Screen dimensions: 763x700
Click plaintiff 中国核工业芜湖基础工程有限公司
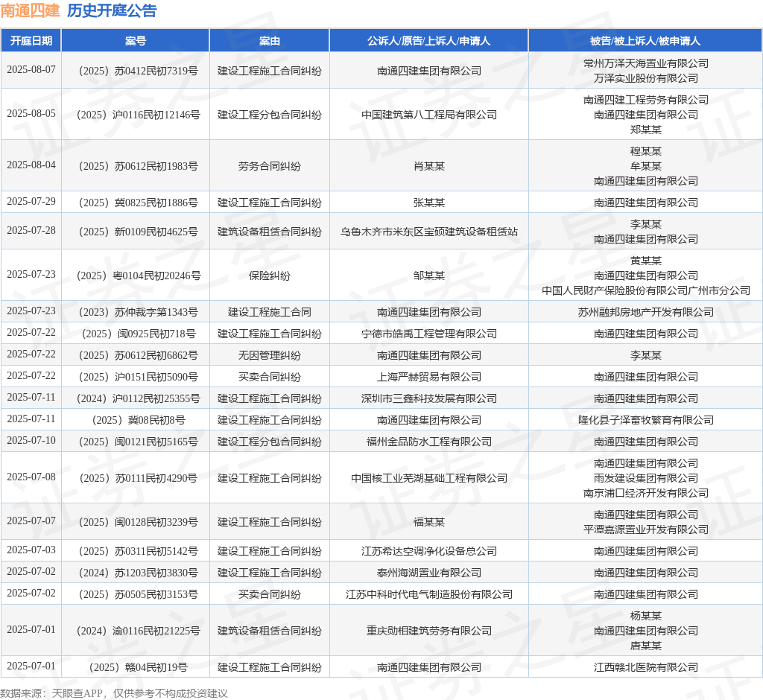pyautogui.click(x=428, y=478)
